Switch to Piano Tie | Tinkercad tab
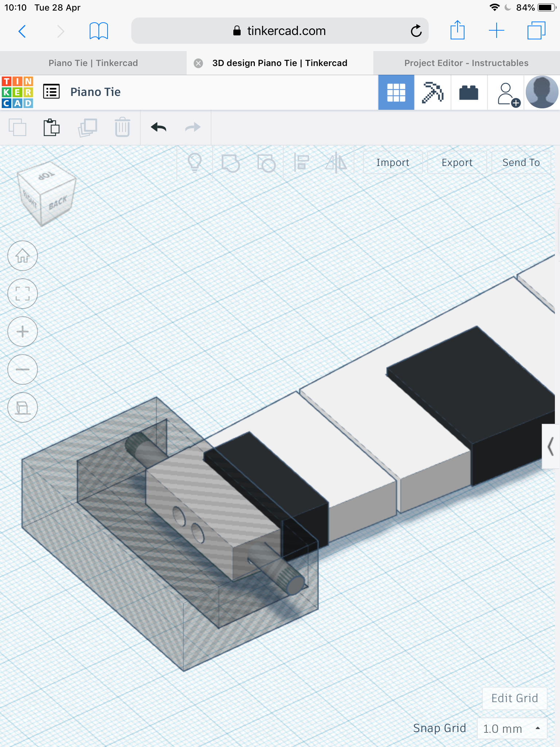 [x=93, y=63]
